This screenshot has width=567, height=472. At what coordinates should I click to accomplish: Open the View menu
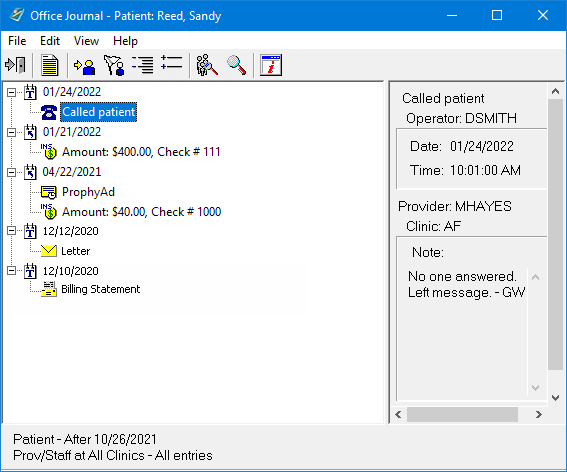(86, 41)
